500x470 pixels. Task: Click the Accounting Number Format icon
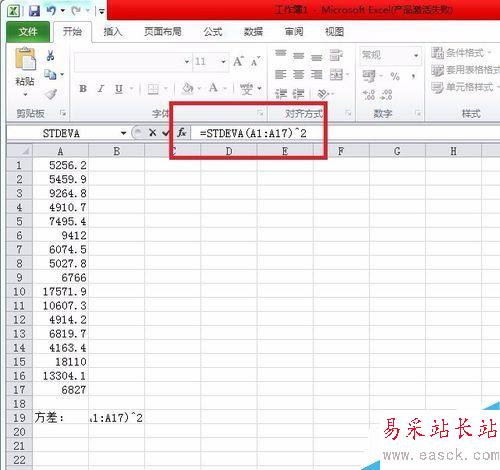tap(369, 76)
